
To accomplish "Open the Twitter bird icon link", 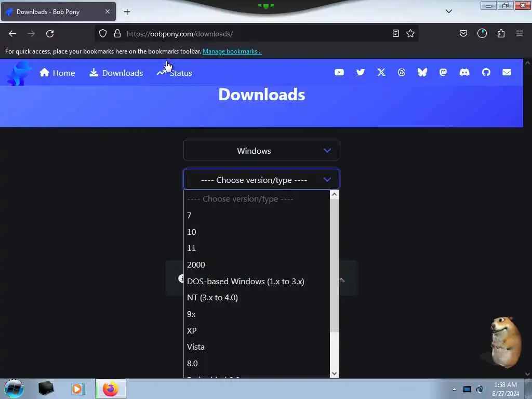I will (361, 72).
